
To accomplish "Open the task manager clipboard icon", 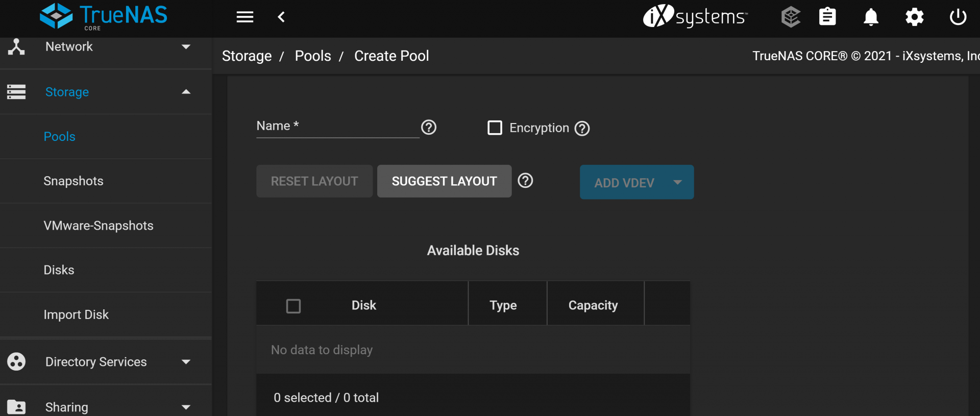I will [827, 17].
